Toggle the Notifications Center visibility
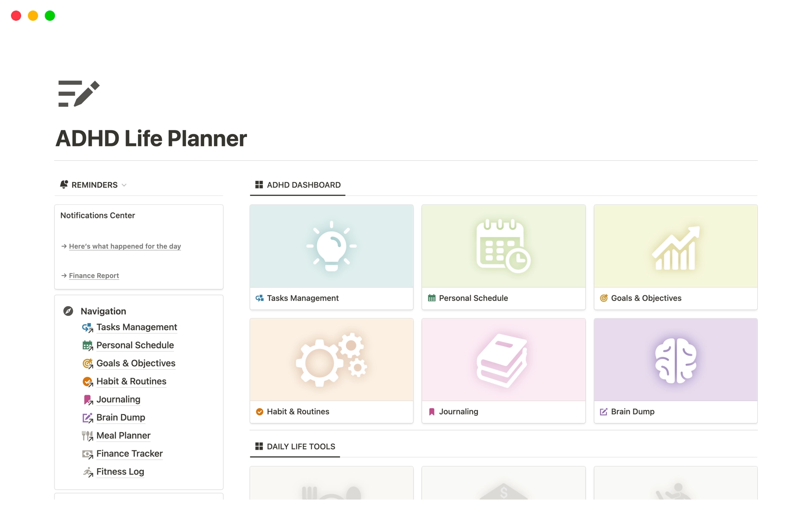Image resolution: width=812 pixels, height=508 pixels. 125,185
